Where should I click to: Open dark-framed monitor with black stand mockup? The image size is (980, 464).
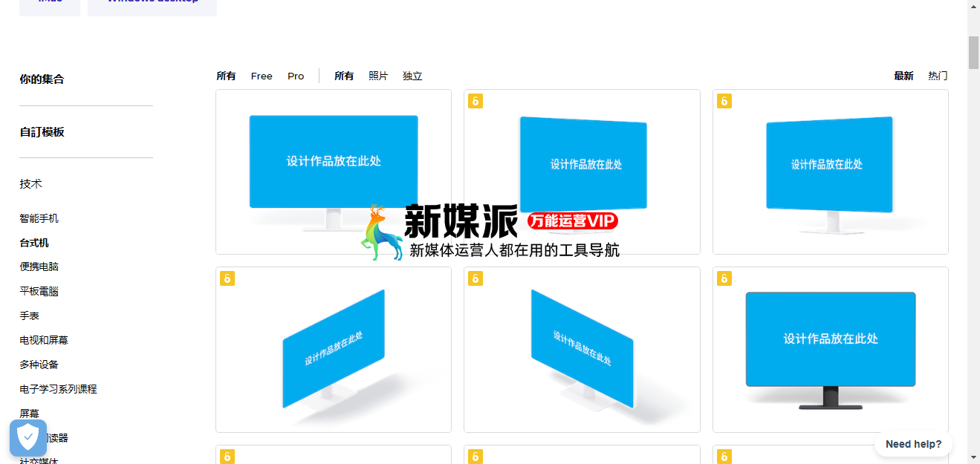831,350
